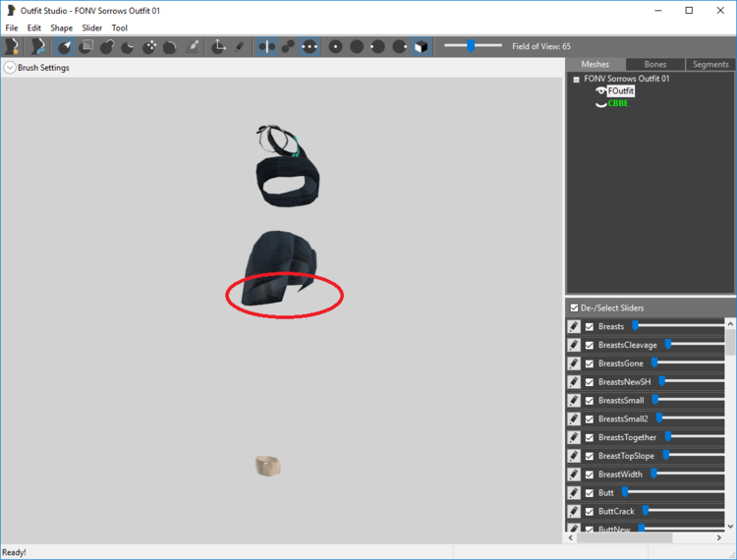Image resolution: width=737 pixels, height=560 pixels.
Task: Select the Move brush tool
Action: tap(149, 46)
